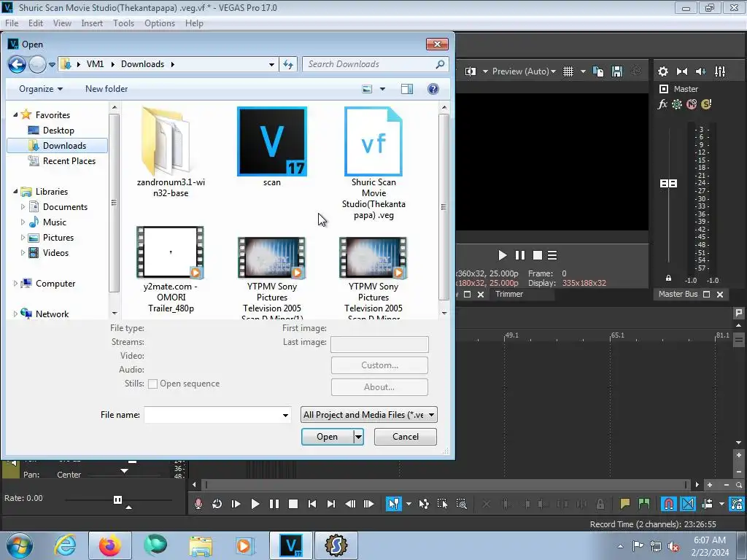The image size is (747, 560).
Task: Expand the Computer tree node
Action: click(15, 284)
